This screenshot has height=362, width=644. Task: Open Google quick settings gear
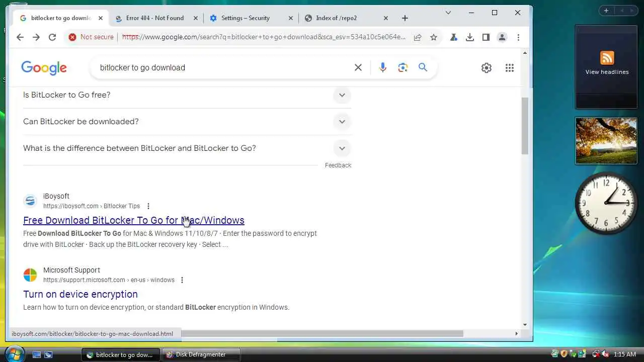pos(487,68)
